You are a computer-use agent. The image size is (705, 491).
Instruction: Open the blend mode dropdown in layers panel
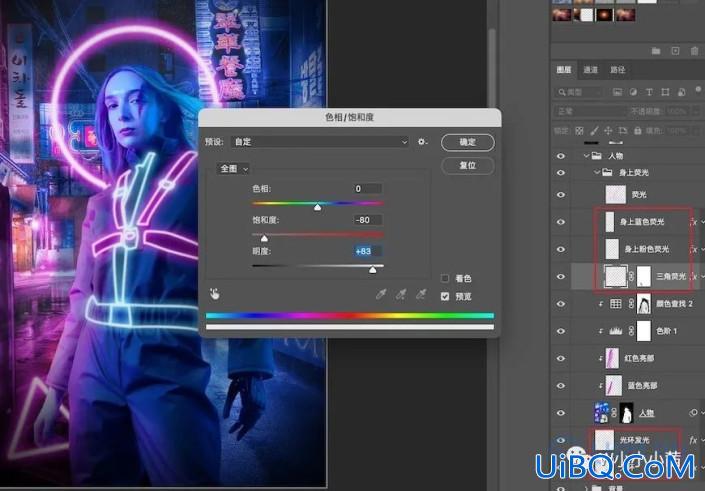[x=589, y=111]
